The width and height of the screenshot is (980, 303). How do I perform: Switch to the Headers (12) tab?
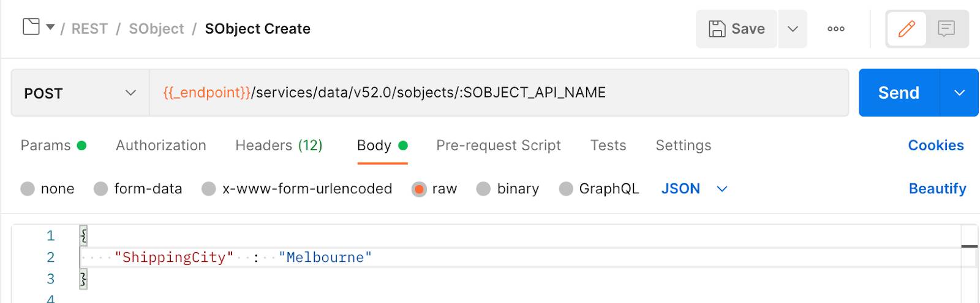(279, 145)
